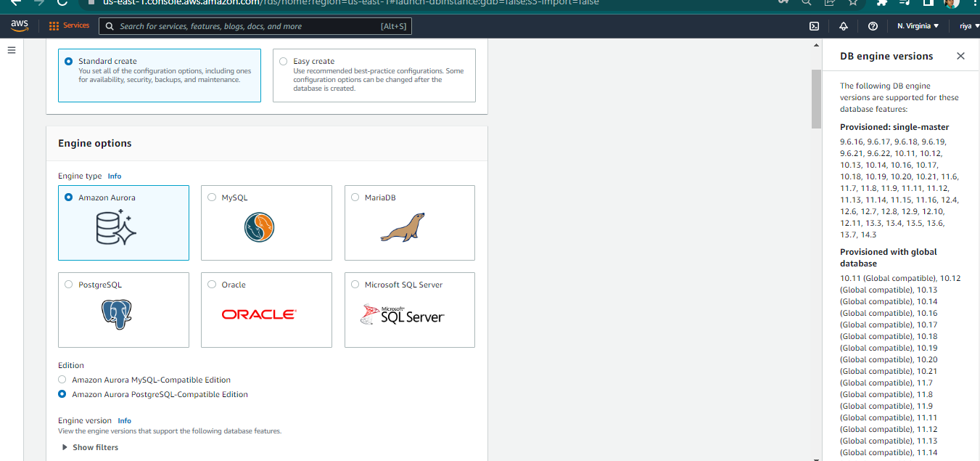This screenshot has height=461, width=980.
Task: Click the page vertical scrollbar thumb
Action: pyautogui.click(x=815, y=98)
